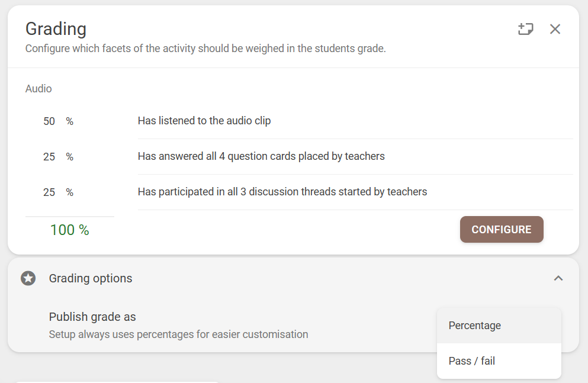Close the Grading dialog with the X

click(555, 29)
